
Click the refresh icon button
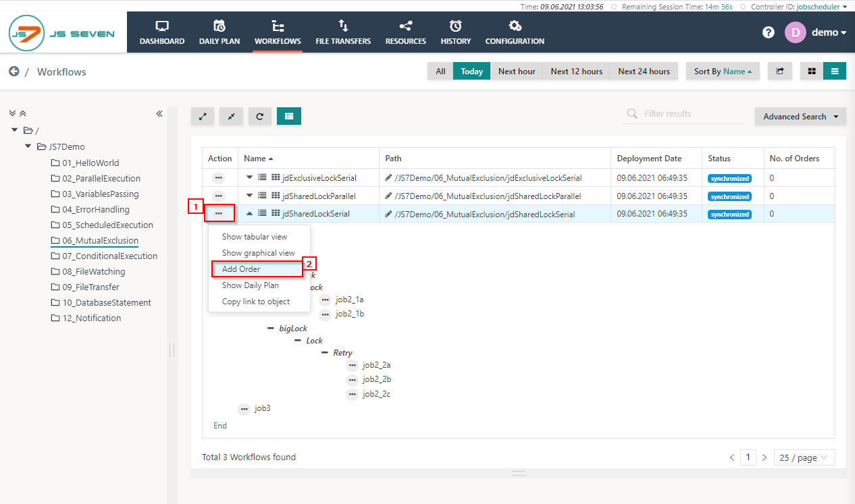(x=260, y=116)
